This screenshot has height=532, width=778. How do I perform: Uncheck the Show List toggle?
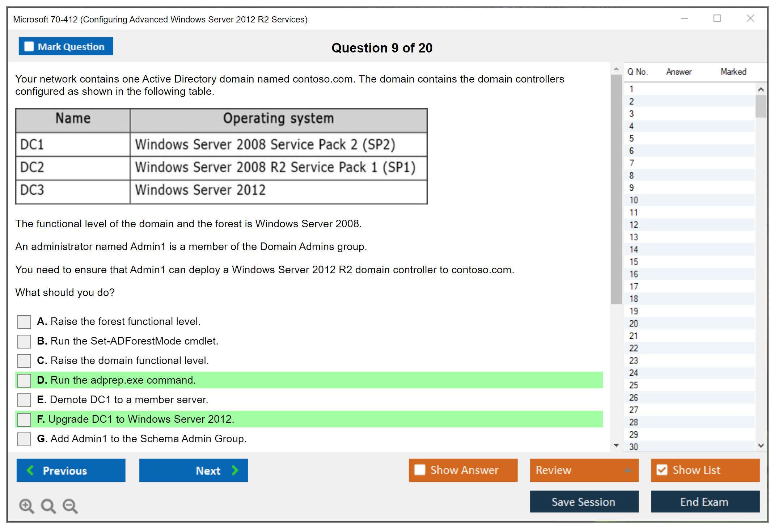coord(662,470)
